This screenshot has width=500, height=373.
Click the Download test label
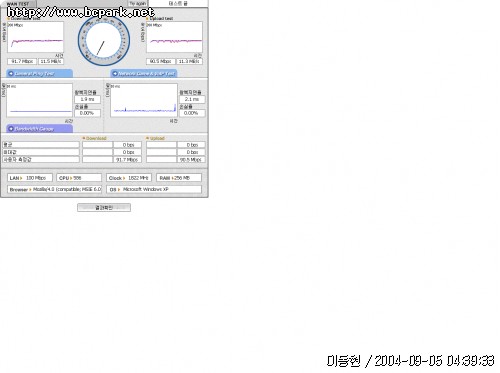coord(25,19)
